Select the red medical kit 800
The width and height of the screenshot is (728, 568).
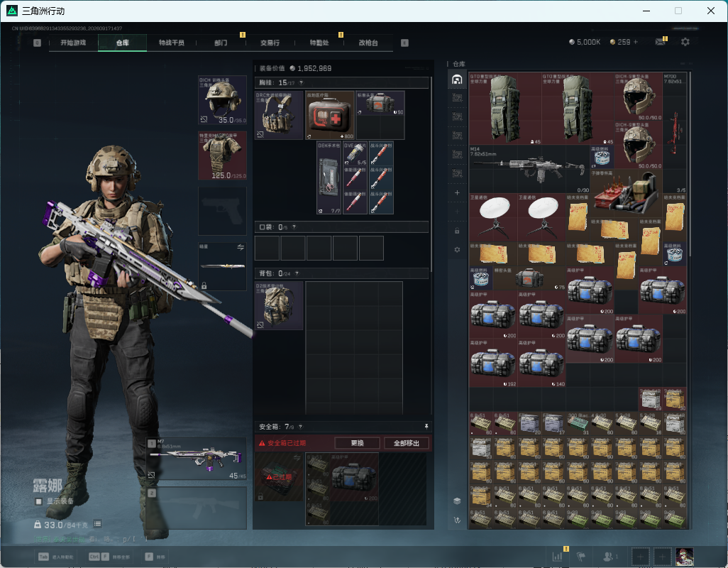(330, 115)
